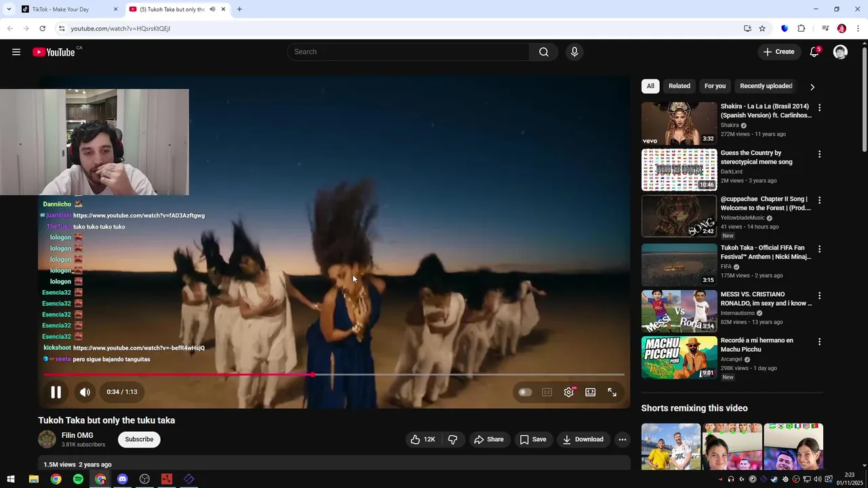
Task: Open Recordé a mi hermano en Machu Picchu
Action: (x=757, y=345)
